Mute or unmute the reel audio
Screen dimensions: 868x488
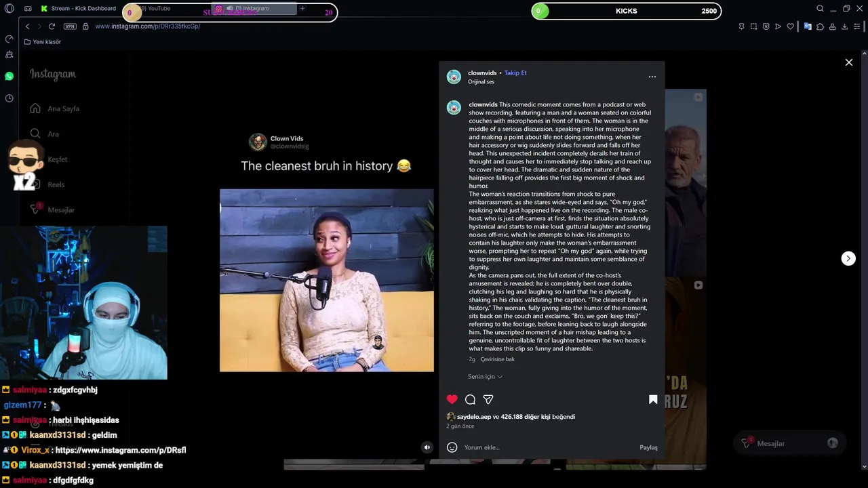click(427, 447)
